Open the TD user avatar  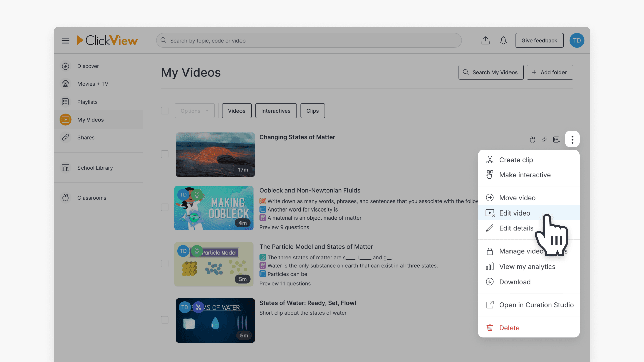pyautogui.click(x=577, y=40)
